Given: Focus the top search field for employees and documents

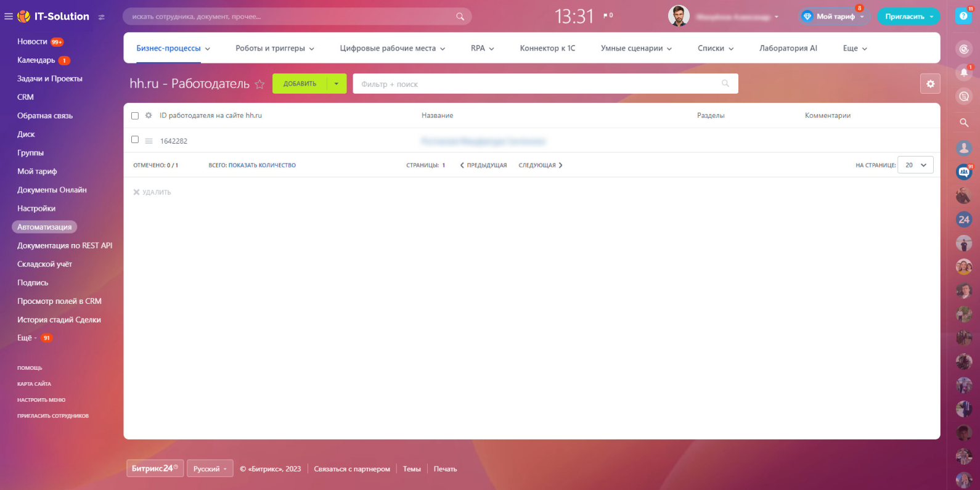Looking at the screenshot, I should point(297,17).
